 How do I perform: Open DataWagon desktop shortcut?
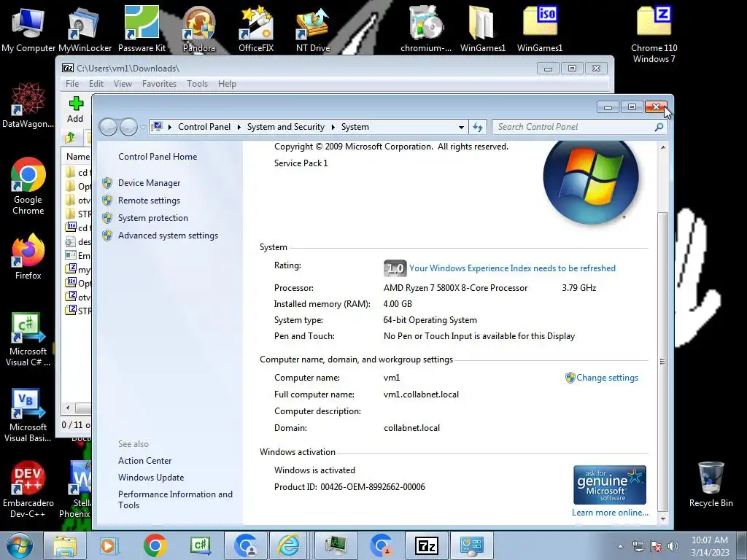point(28,106)
